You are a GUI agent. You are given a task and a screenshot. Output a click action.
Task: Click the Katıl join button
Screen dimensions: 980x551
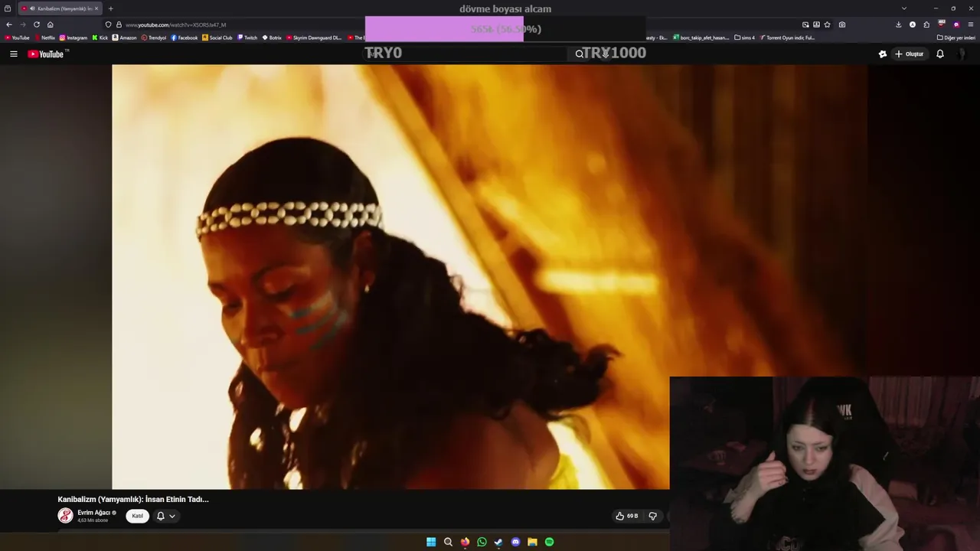coord(137,516)
